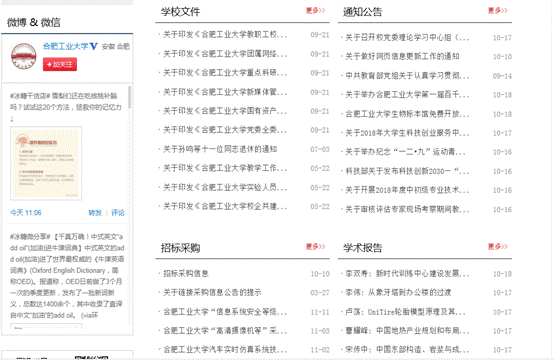Click 评论 under the first Weibo post
The width and height of the screenshot is (554, 360).
click(118, 213)
